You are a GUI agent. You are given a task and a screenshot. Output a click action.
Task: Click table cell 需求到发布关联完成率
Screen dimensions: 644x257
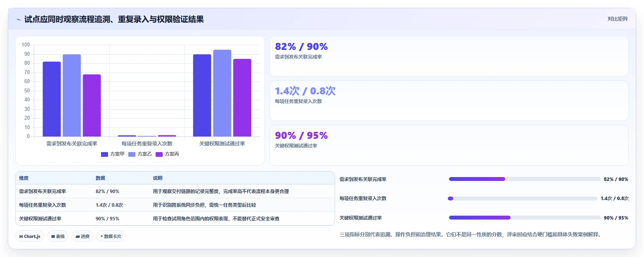(43, 191)
